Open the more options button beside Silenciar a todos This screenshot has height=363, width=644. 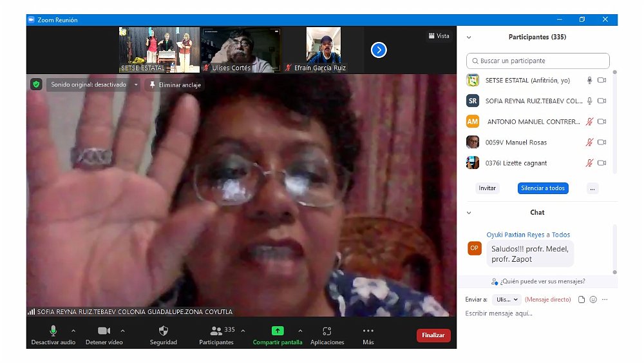(592, 188)
